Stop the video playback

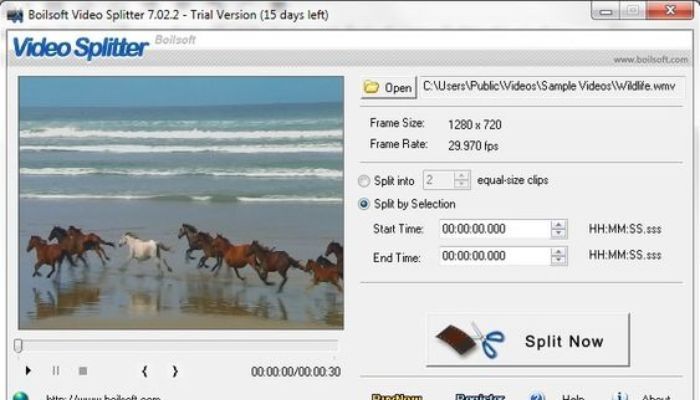83,371
